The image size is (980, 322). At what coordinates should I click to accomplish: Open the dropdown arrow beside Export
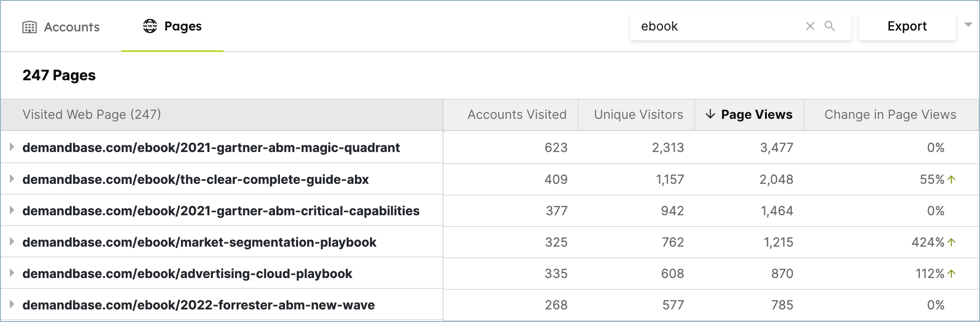click(968, 25)
